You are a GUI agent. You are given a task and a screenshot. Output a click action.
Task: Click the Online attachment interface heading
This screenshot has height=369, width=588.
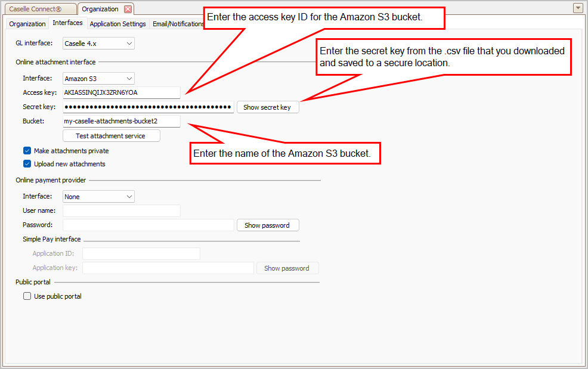(55, 62)
